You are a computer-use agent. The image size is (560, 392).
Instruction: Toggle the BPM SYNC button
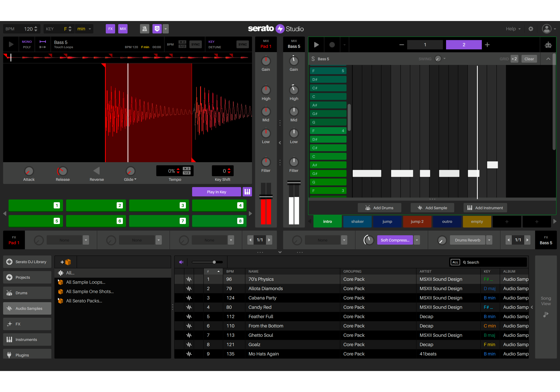(x=195, y=44)
